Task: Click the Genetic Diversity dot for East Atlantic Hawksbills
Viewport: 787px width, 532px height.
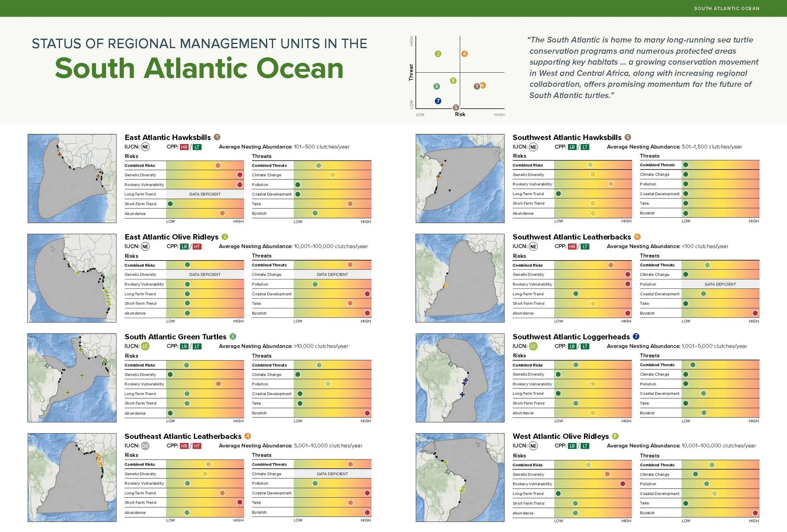Action: coord(240,175)
